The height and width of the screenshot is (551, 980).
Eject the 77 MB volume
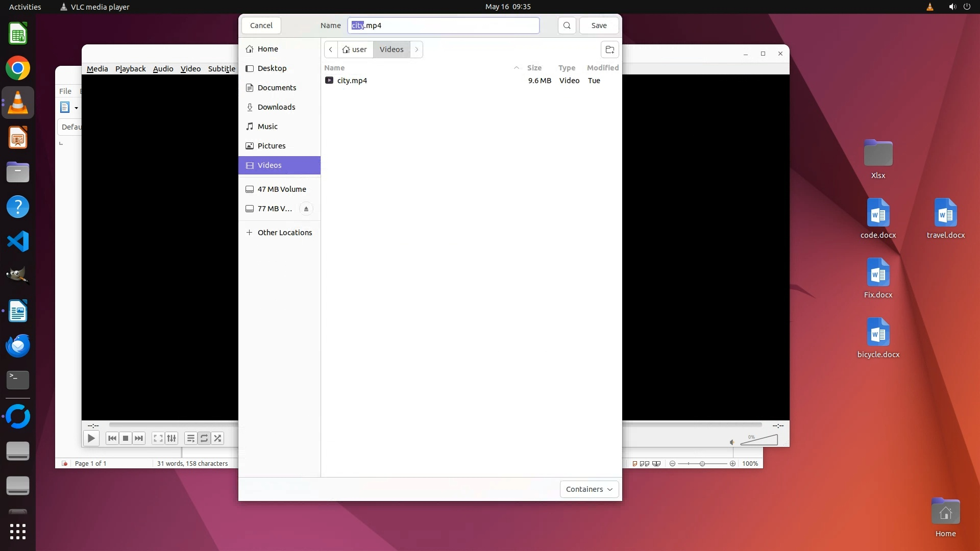[x=306, y=209]
